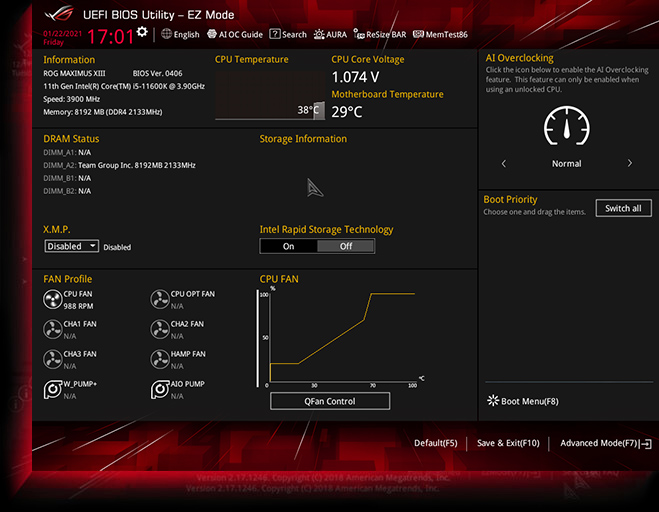The height and width of the screenshot is (512, 659).
Task: Switch to previous AI Overclocking profile arrow
Action: point(504,164)
